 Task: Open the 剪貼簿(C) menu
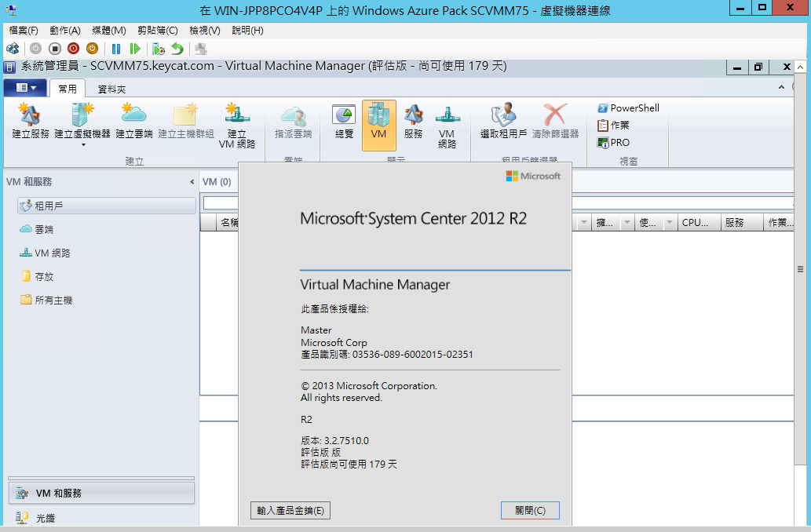(x=157, y=31)
